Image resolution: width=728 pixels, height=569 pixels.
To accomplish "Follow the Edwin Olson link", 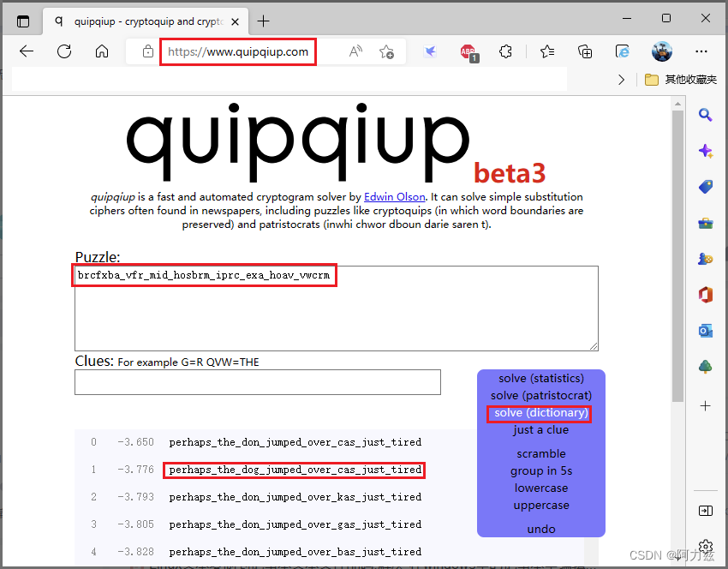I will pos(394,197).
